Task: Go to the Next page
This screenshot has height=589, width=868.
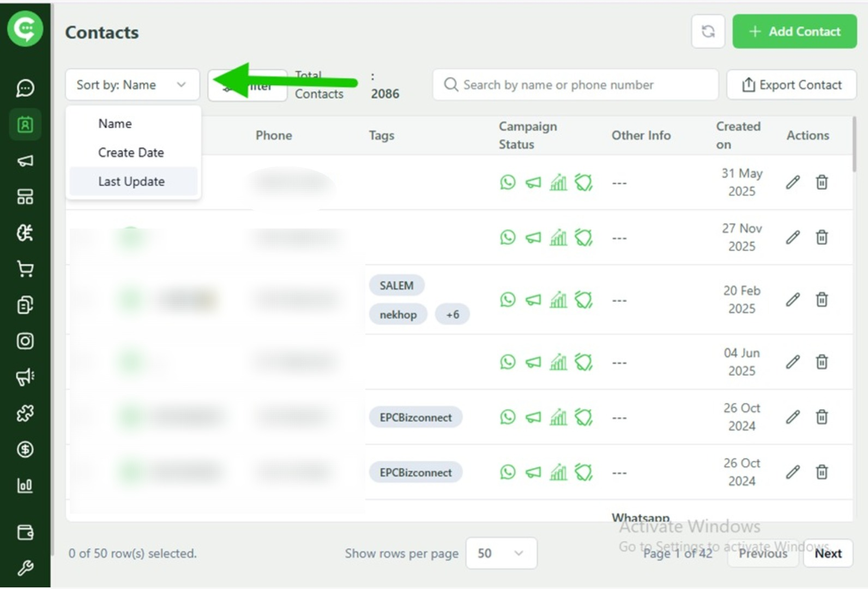Action: click(828, 553)
